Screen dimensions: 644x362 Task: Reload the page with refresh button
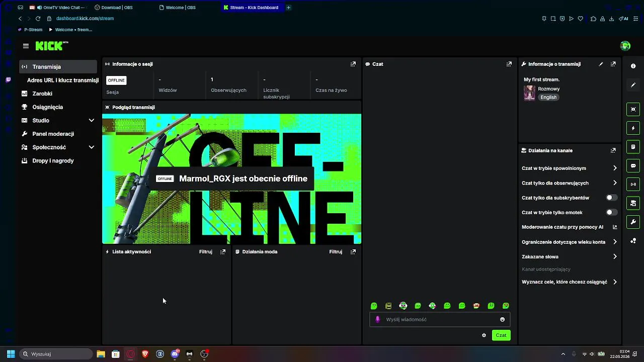point(38,19)
